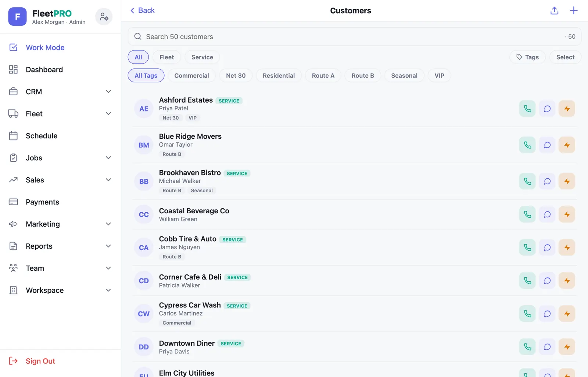Trigger quick action for Brookhaven Bistro
Image resolution: width=588 pixels, height=377 pixels.
pyautogui.click(x=567, y=181)
